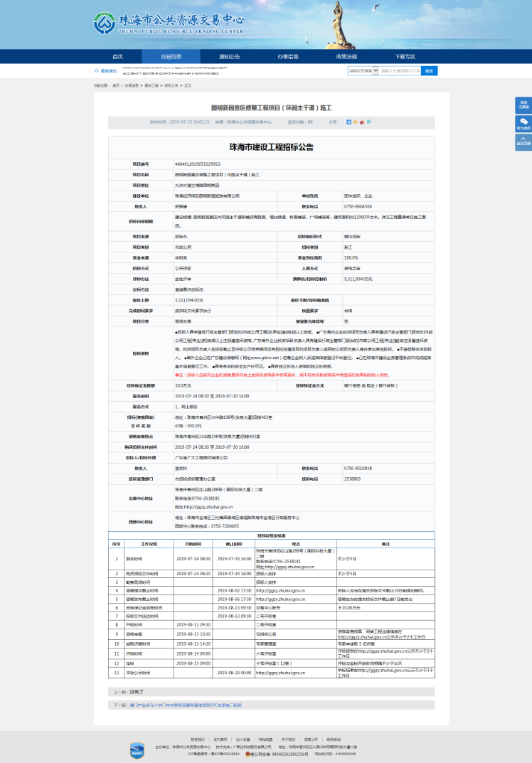Click the announcement speaker icon
This screenshot has width=532, height=763.
tap(97, 71)
